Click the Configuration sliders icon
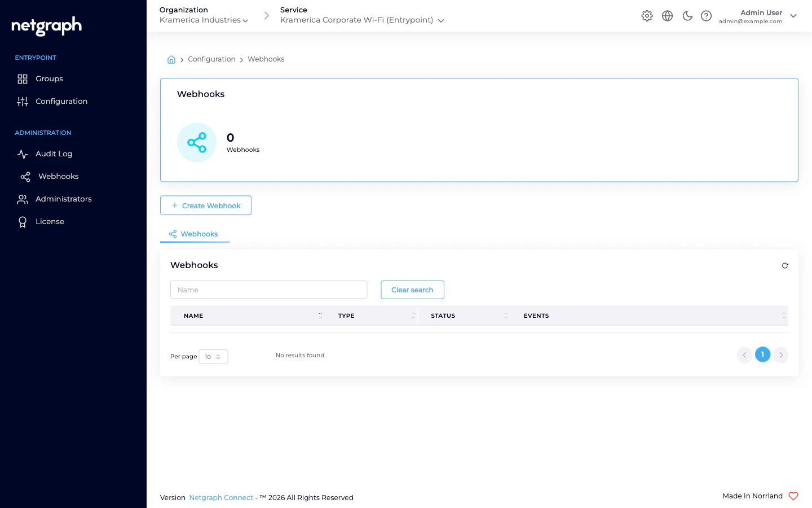Screen dimensions: 812x508 [23, 102]
